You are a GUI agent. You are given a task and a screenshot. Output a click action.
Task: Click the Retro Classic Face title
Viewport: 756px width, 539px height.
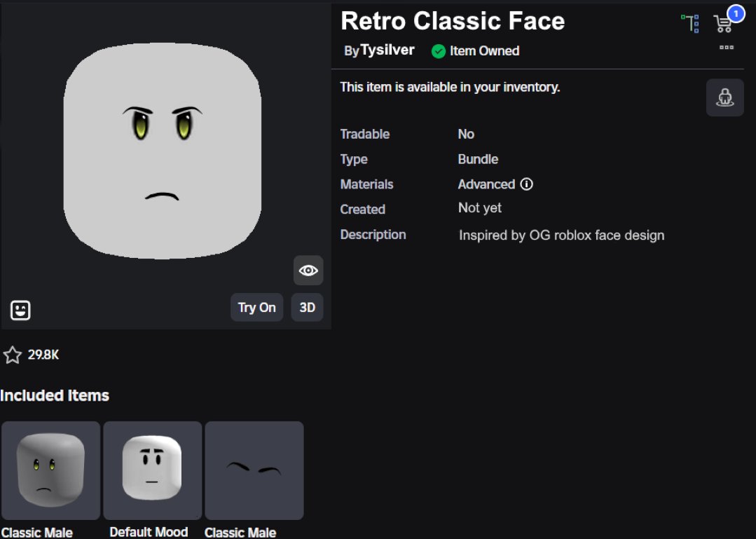[x=452, y=21]
